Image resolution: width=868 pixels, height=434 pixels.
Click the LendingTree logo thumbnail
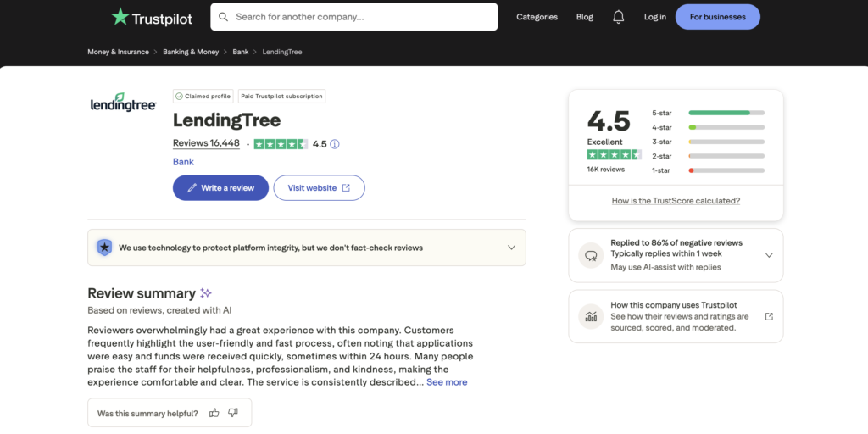[124, 103]
